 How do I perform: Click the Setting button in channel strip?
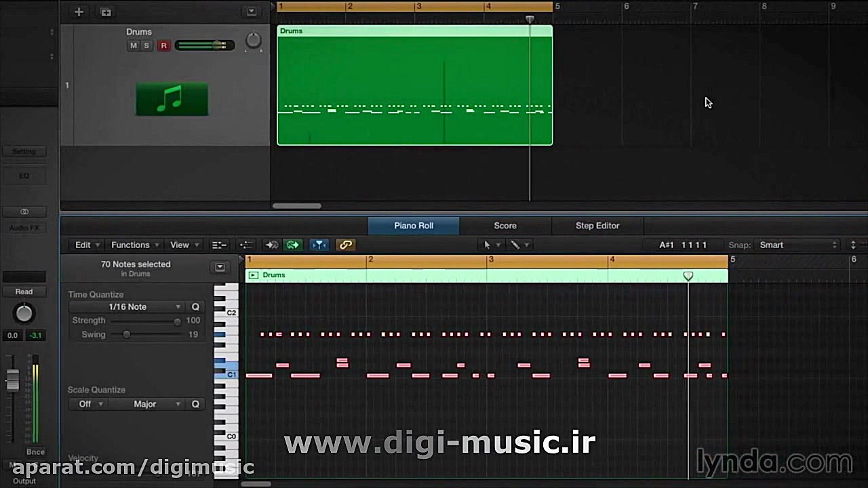click(24, 152)
